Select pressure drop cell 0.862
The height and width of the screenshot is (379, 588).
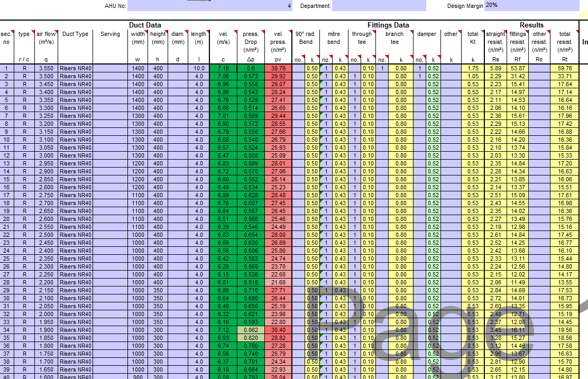pyautogui.click(x=251, y=330)
